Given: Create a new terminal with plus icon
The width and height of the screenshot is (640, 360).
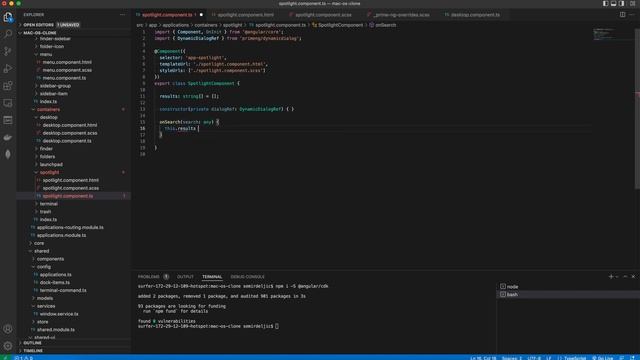Looking at the screenshot, I should [x=611, y=277].
